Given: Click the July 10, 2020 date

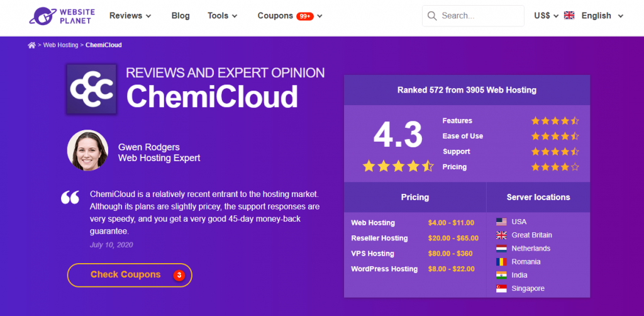Looking at the screenshot, I should click(x=111, y=245).
